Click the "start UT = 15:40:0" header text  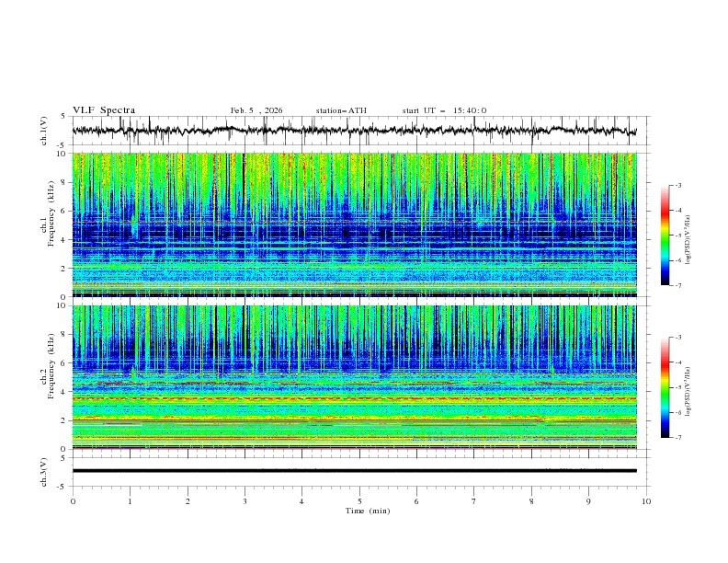[x=444, y=110]
